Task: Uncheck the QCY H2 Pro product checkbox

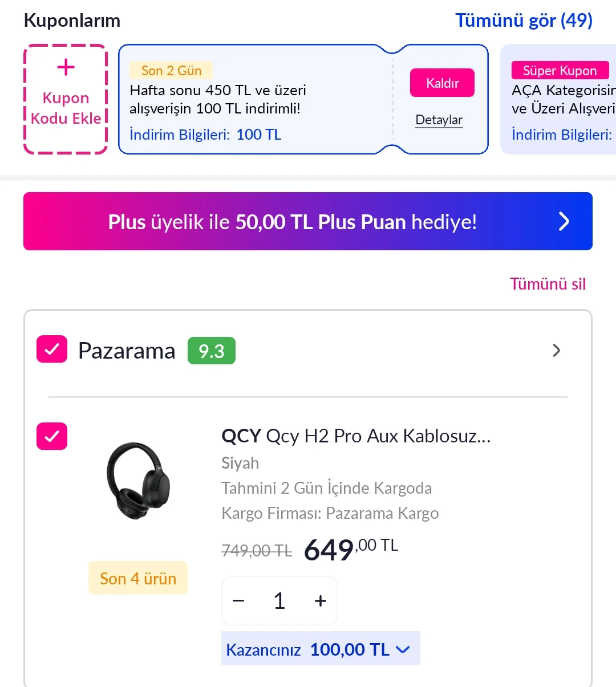Action: (52, 436)
